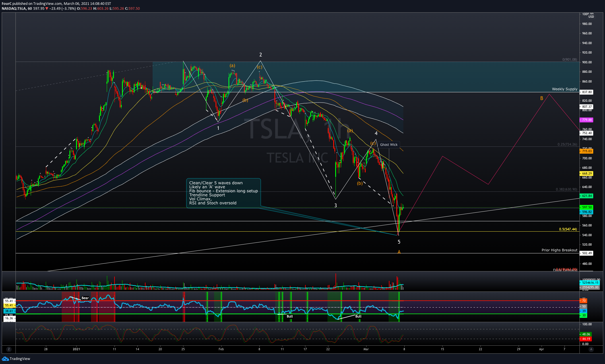Click the 16.36 label left of RSI
The height and width of the screenshot is (364, 605).
coord(9,318)
